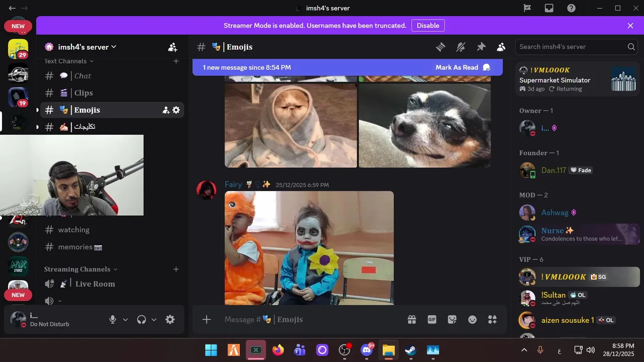Disable Streamer Mode button
Image resolution: width=644 pixels, height=362 pixels.
point(428,26)
